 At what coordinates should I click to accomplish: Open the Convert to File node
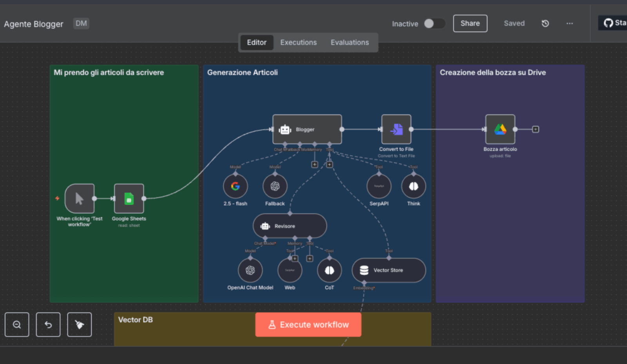(x=396, y=129)
